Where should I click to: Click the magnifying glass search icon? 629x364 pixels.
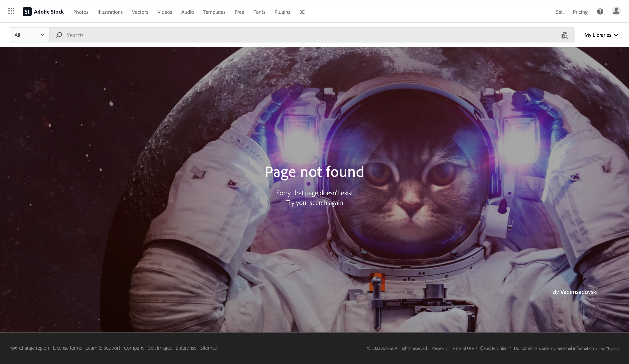coord(59,35)
